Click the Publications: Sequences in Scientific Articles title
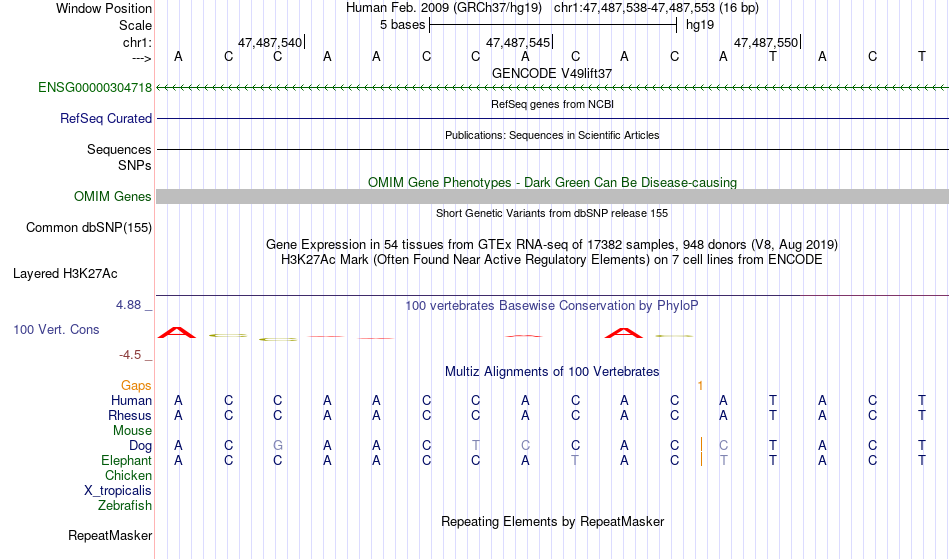 552,135
